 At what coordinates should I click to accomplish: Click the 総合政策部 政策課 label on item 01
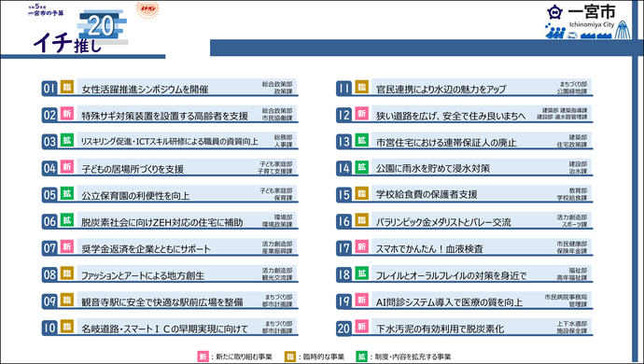277,88
